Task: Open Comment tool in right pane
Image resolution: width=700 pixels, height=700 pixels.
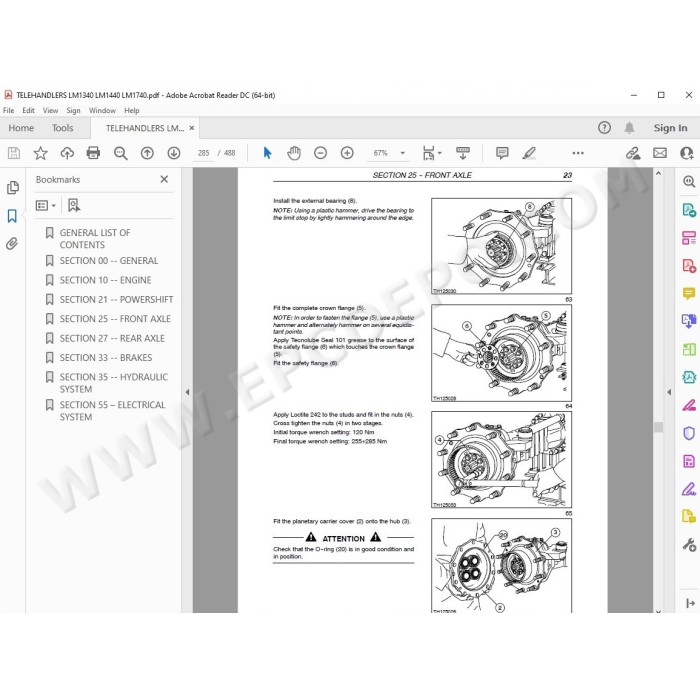Action: [689, 293]
